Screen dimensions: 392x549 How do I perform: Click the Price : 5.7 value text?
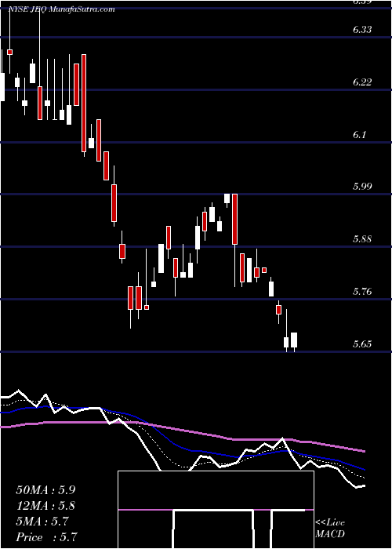46,537
